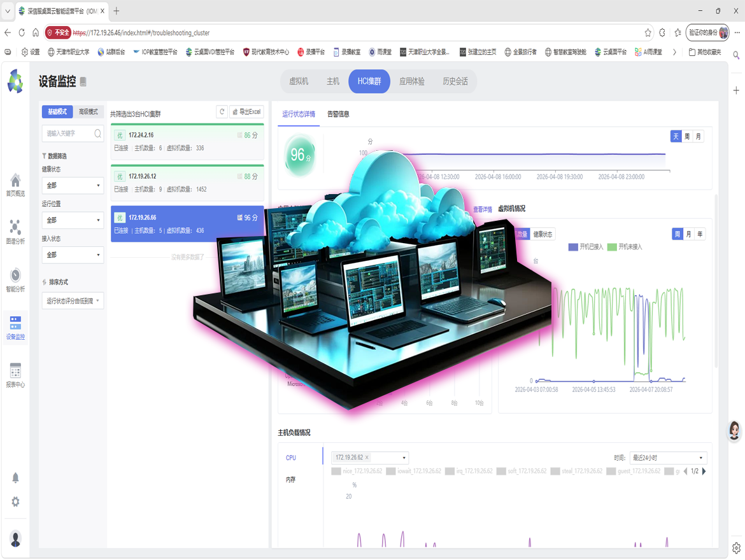
Task: Expand the 排序方式 sort dropdown
Action: (73, 301)
